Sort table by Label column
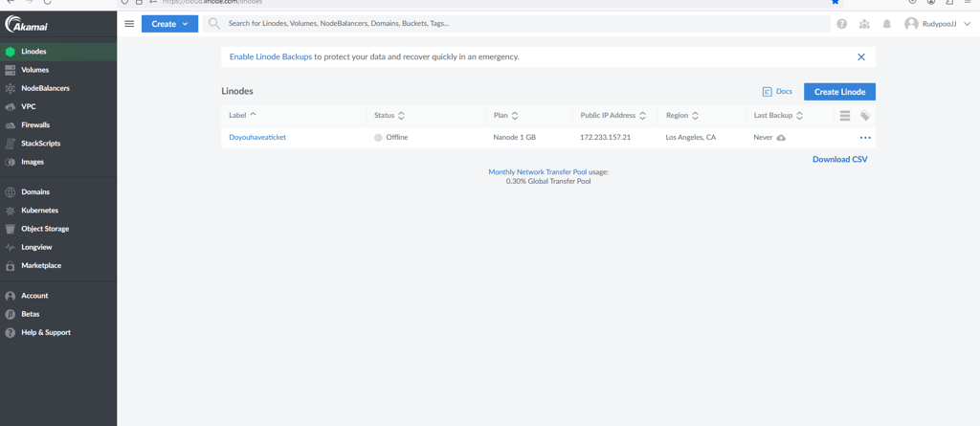Screen dimensions: 980x426 (x=243, y=115)
